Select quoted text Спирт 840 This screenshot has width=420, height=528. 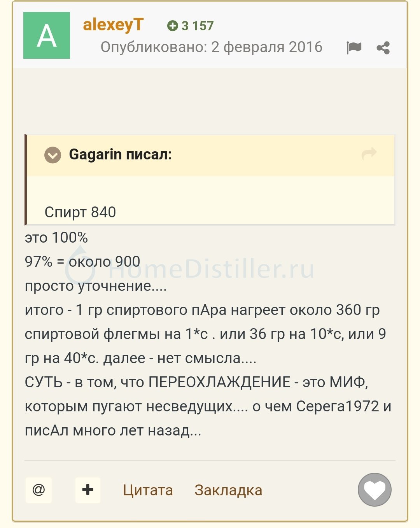[x=80, y=212]
